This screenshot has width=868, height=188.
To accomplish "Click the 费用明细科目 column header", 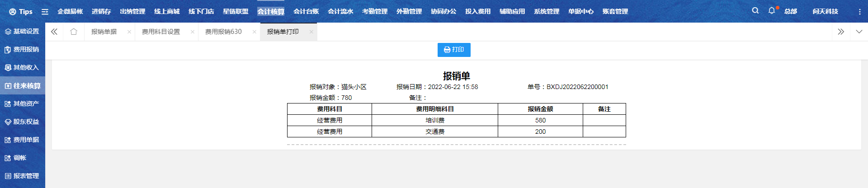I will coord(435,109).
